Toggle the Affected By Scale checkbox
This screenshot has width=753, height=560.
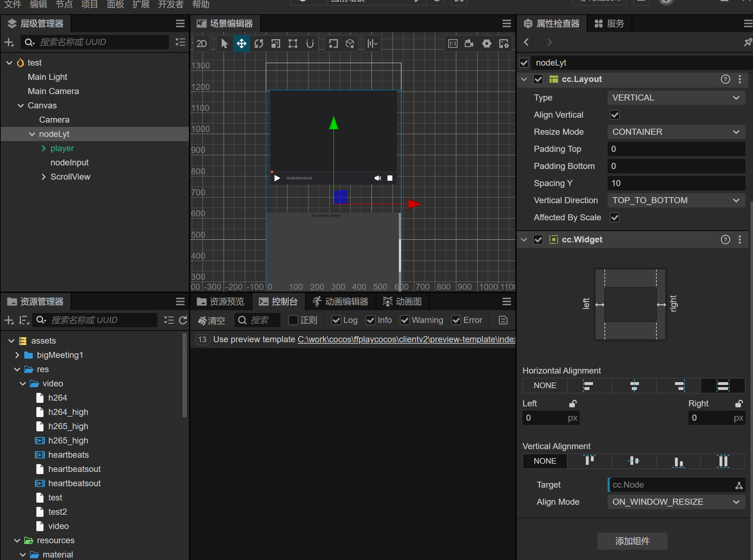[614, 217]
